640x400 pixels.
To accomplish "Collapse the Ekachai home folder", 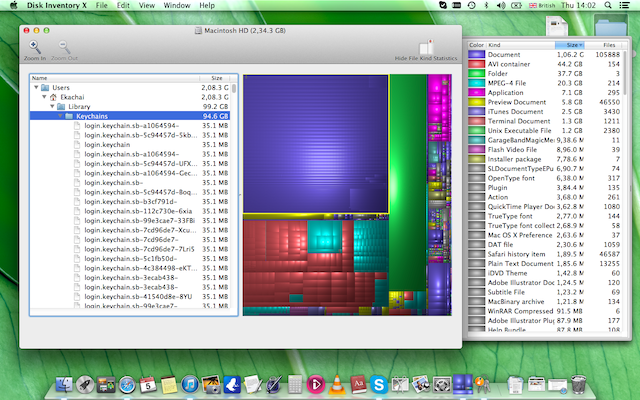I will click(x=44, y=97).
